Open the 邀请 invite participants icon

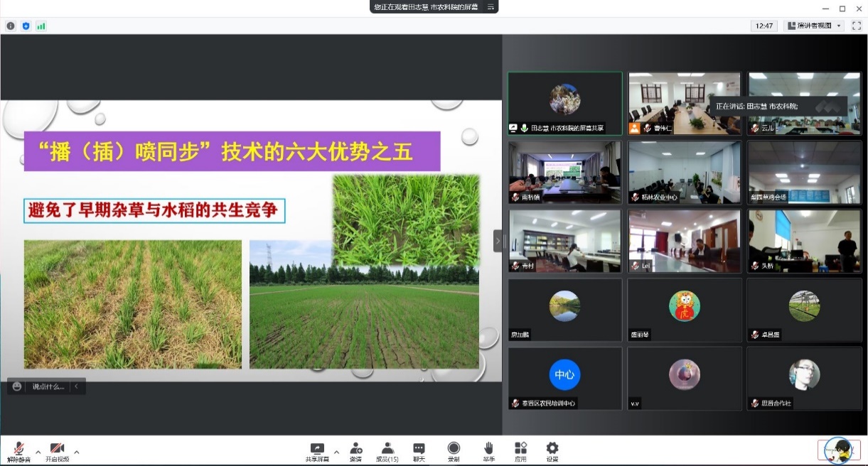tap(355, 449)
